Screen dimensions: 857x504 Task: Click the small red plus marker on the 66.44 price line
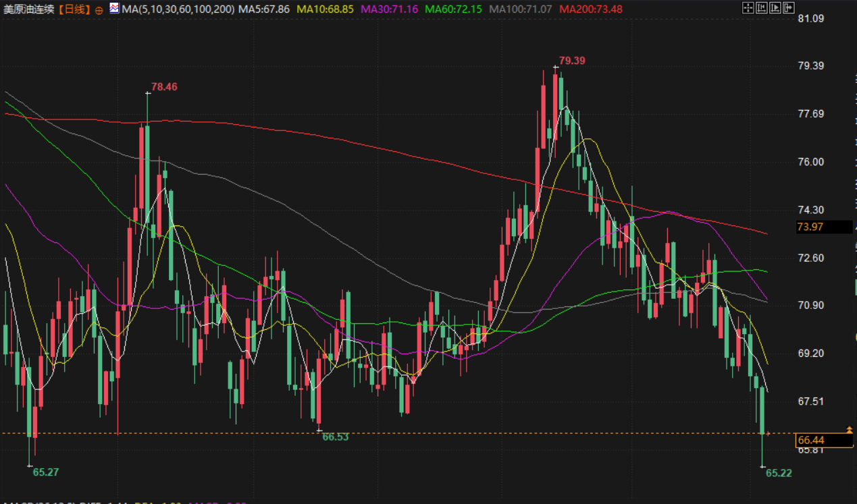767,433
